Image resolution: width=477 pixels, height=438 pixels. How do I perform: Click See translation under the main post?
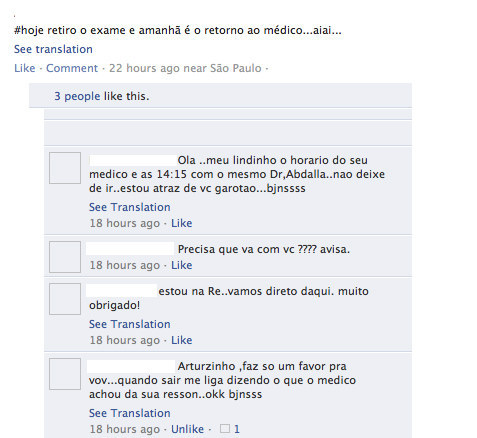click(x=53, y=49)
